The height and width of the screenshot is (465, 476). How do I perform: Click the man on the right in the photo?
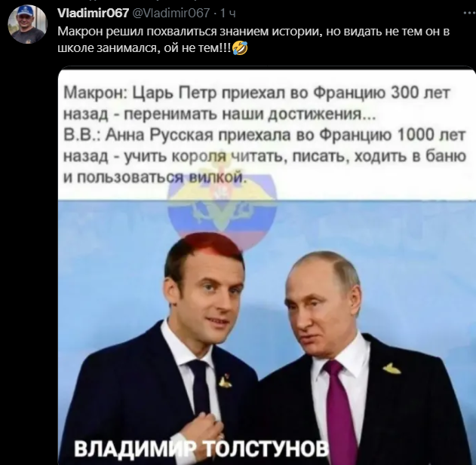pyautogui.click(x=358, y=358)
